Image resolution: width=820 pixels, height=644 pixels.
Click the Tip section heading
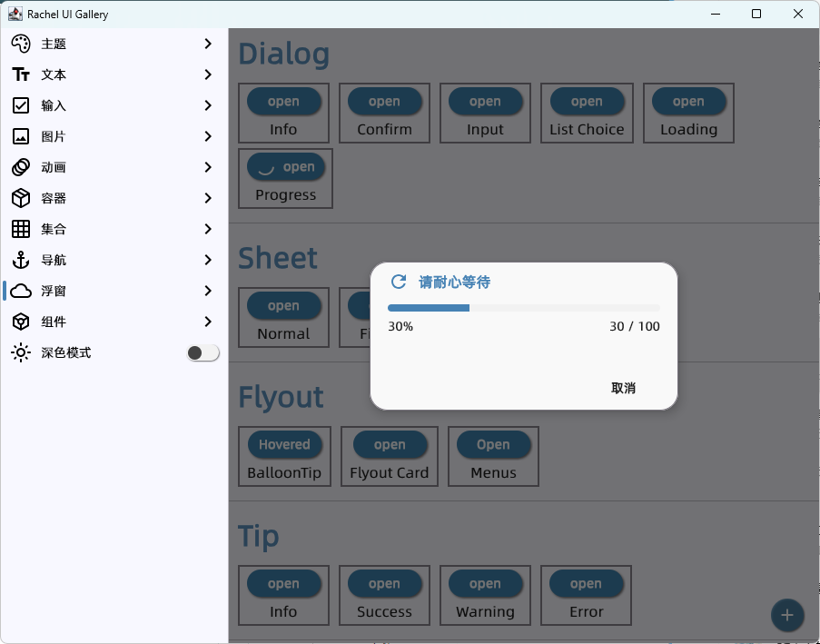pyautogui.click(x=258, y=537)
